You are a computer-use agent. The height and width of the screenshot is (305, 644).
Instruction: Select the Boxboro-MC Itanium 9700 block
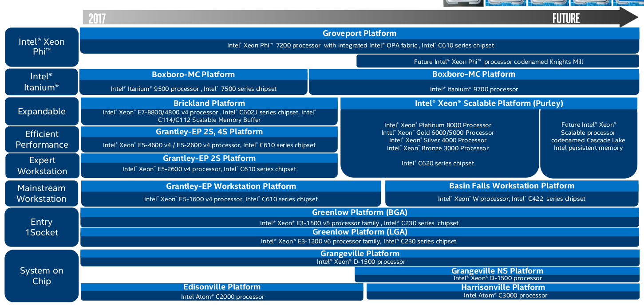click(x=474, y=82)
